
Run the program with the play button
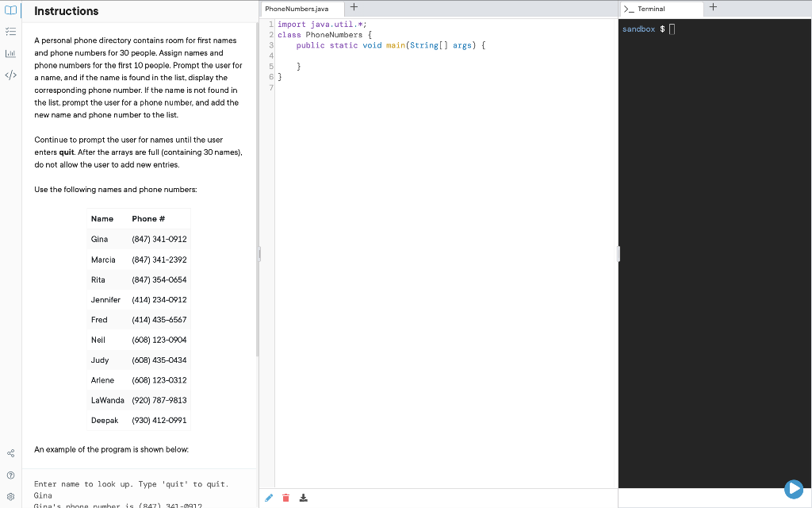(x=795, y=488)
